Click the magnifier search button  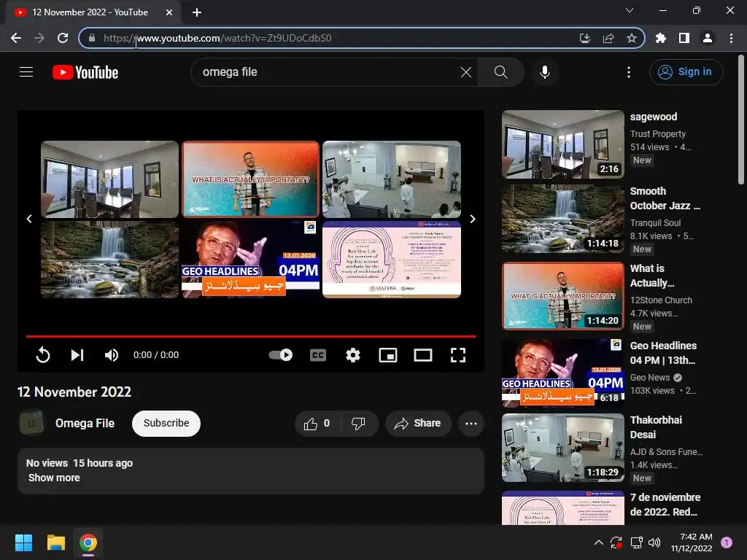(500, 72)
